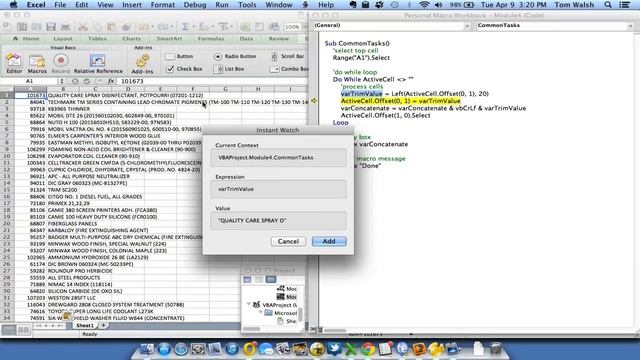The height and width of the screenshot is (360, 640).
Task: Click the Value field in Instant Watch
Action: (278, 220)
